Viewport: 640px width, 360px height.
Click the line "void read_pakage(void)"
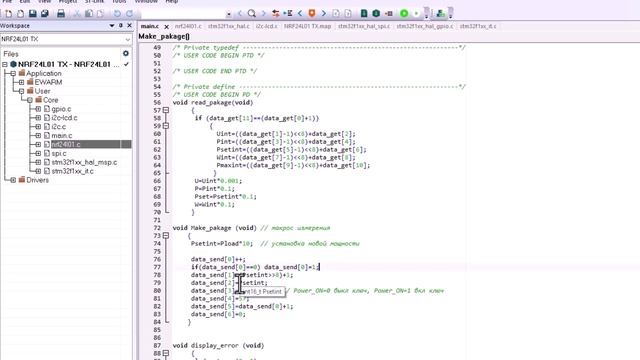pos(213,102)
